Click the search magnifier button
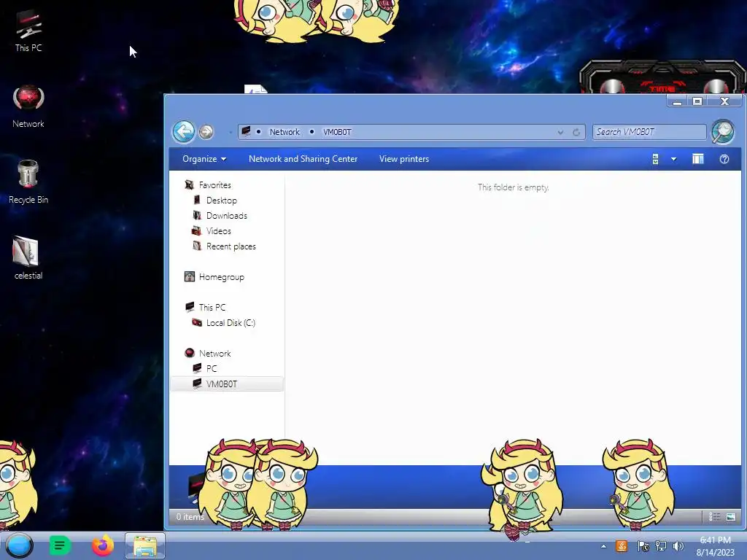The image size is (747, 560). point(723,131)
